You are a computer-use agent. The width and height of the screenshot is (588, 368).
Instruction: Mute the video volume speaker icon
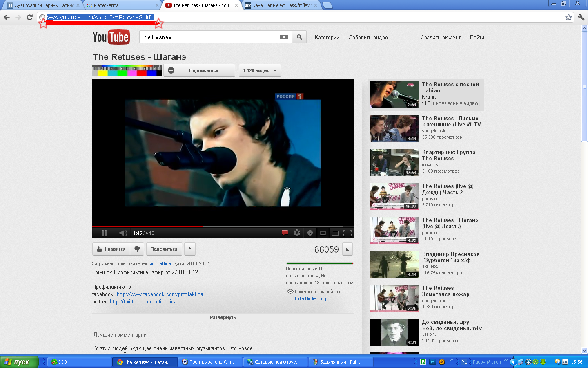coord(123,233)
